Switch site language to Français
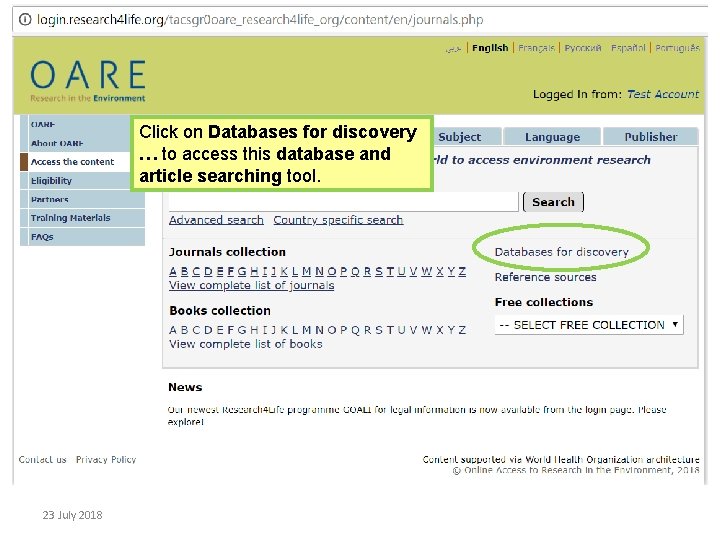 coord(536,48)
